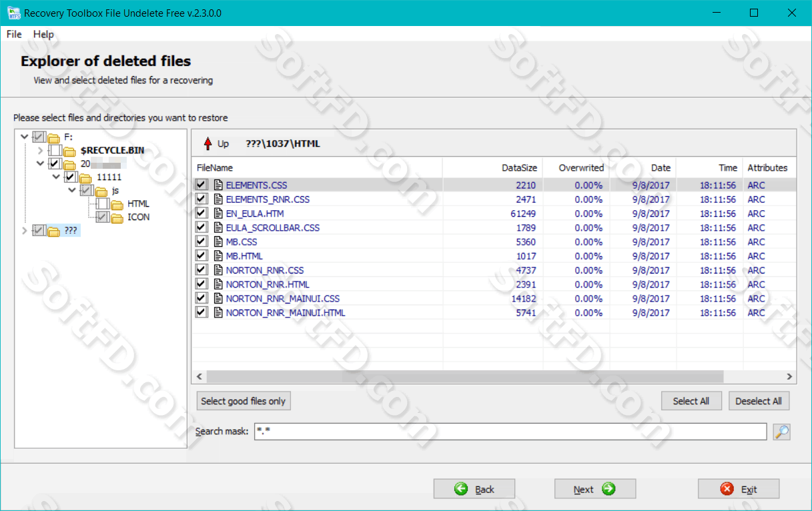Click the NORTON_RNR_MAINUI.CSS file icon

click(218, 298)
